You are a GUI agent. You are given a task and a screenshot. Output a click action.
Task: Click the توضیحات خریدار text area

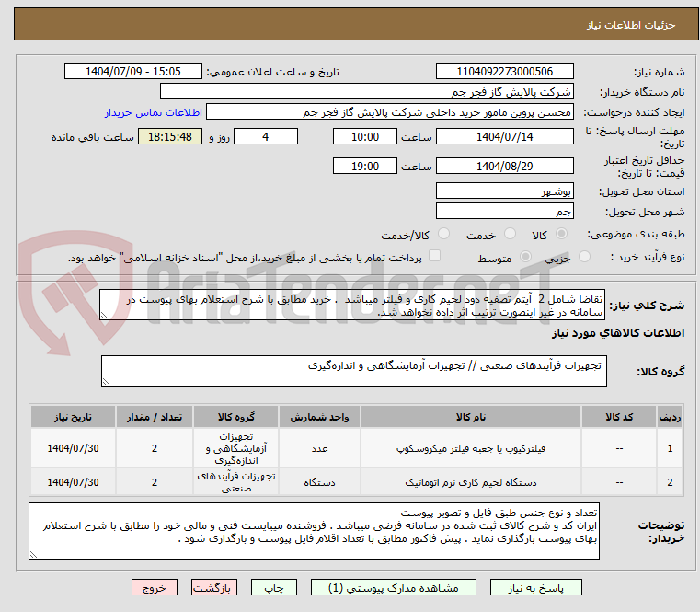tap(314, 531)
